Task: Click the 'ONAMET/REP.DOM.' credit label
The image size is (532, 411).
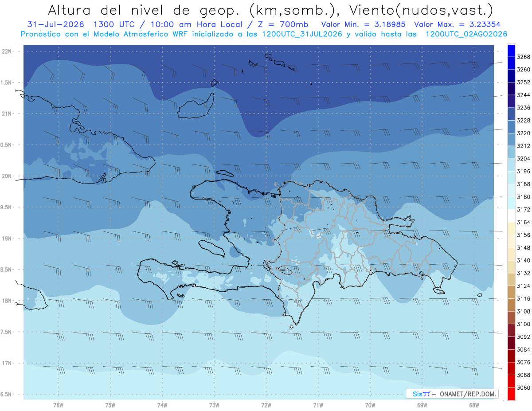Action: pyautogui.click(x=468, y=394)
